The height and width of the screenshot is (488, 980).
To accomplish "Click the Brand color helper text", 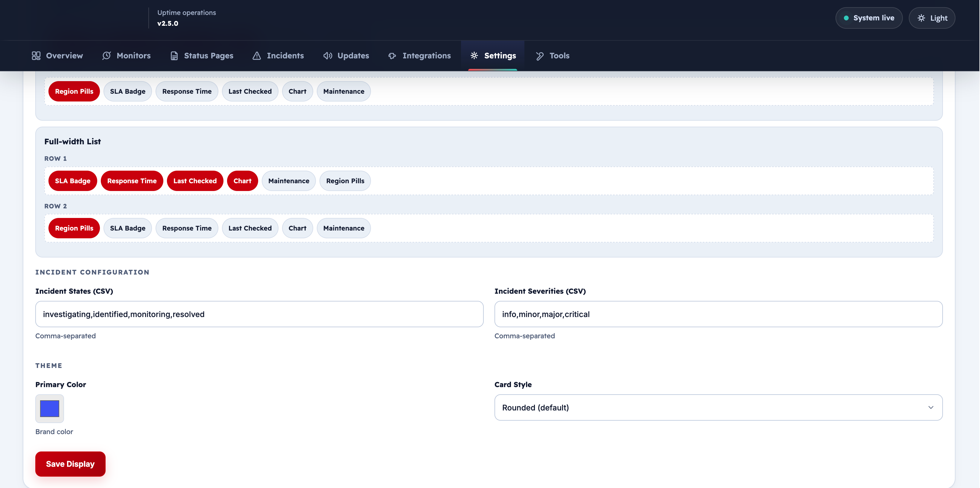I will click(54, 432).
